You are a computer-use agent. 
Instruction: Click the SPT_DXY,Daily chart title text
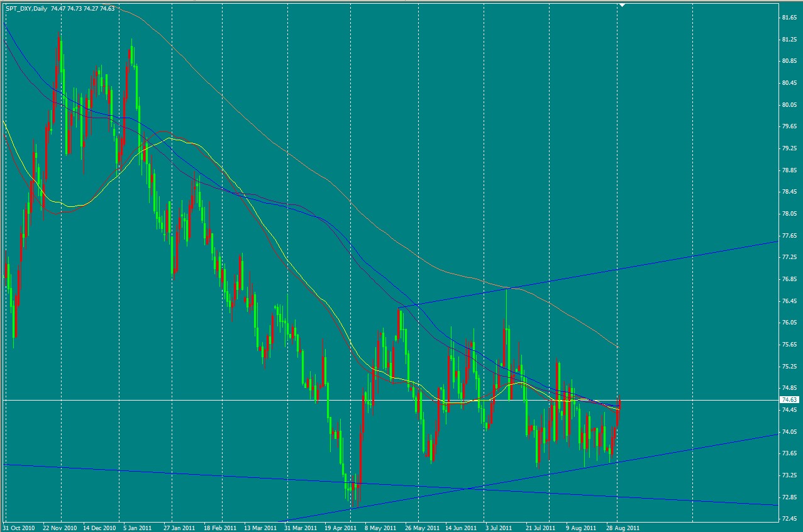26,9
